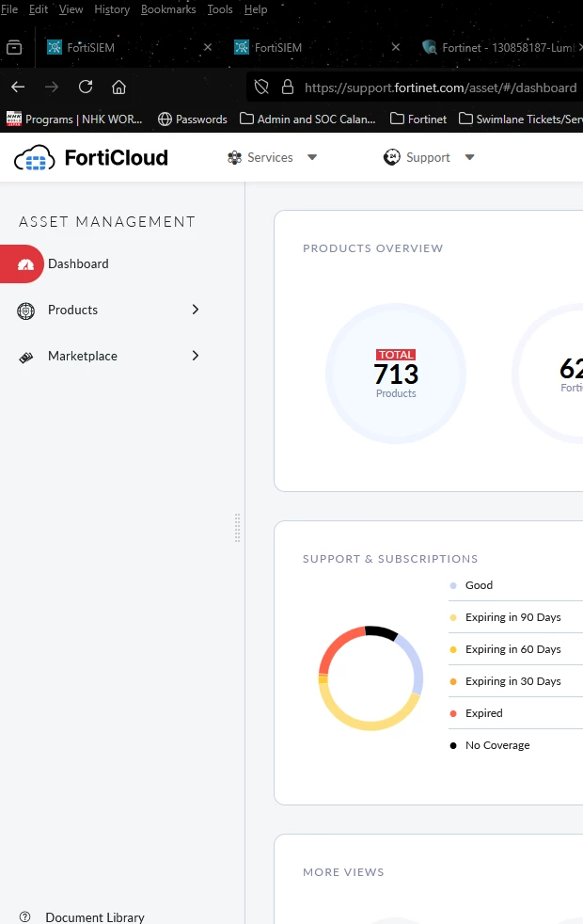Click the Marketplace ticket icon
583x924 pixels.
[26, 358]
